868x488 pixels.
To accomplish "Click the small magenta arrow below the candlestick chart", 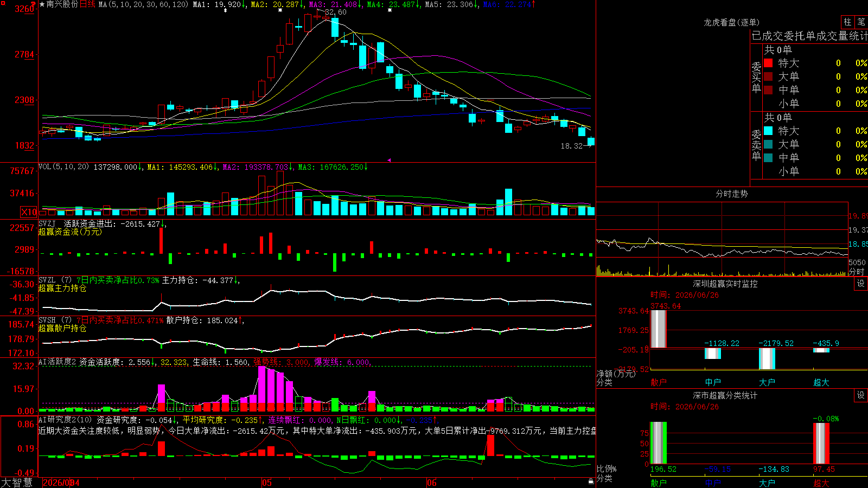I will pos(389,160).
